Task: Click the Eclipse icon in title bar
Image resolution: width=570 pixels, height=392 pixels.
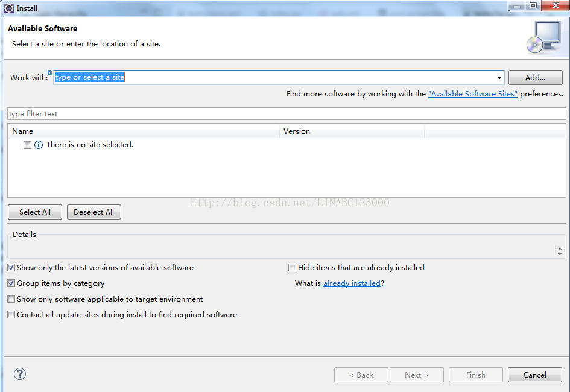Action: pos(9,8)
